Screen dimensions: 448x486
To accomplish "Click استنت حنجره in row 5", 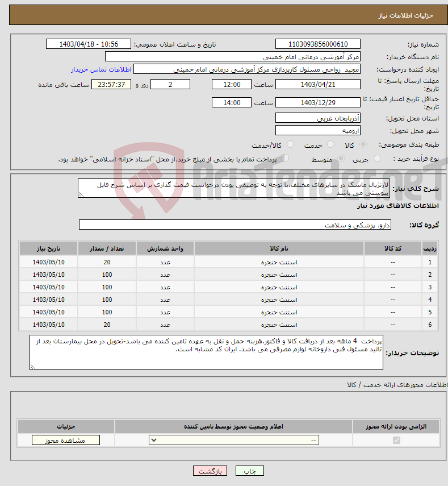I will [279, 312].
